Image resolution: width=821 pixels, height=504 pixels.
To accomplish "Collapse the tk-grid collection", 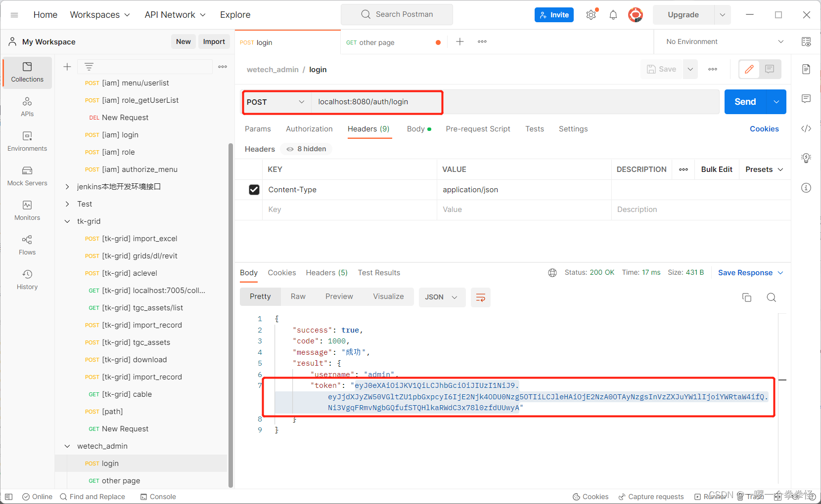I will [67, 221].
